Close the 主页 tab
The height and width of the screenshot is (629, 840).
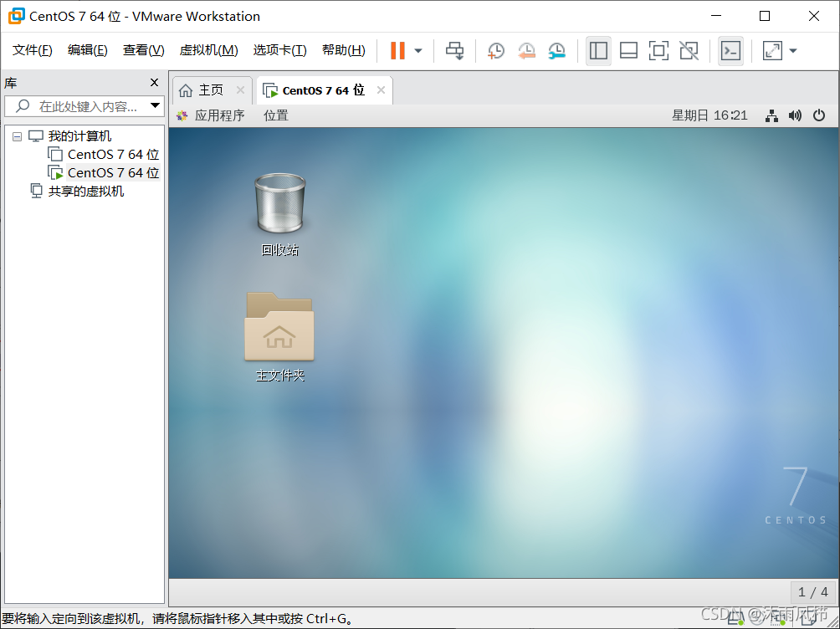point(240,90)
